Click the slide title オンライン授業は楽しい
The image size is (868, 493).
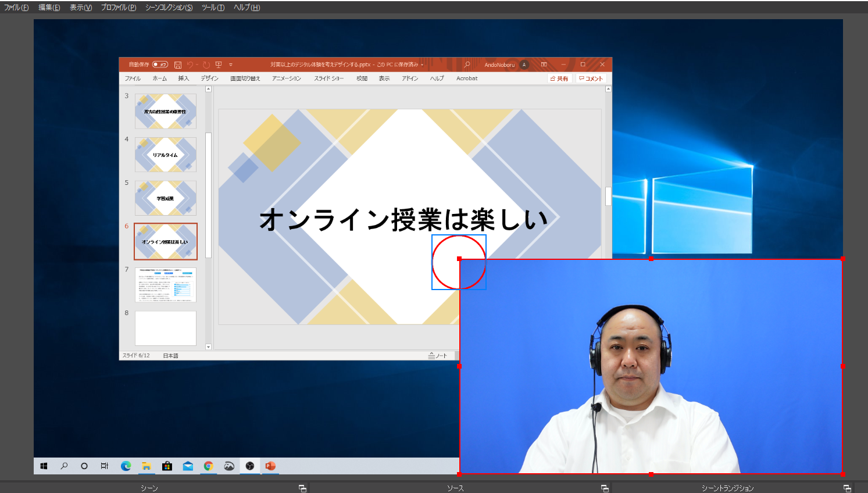pos(403,220)
